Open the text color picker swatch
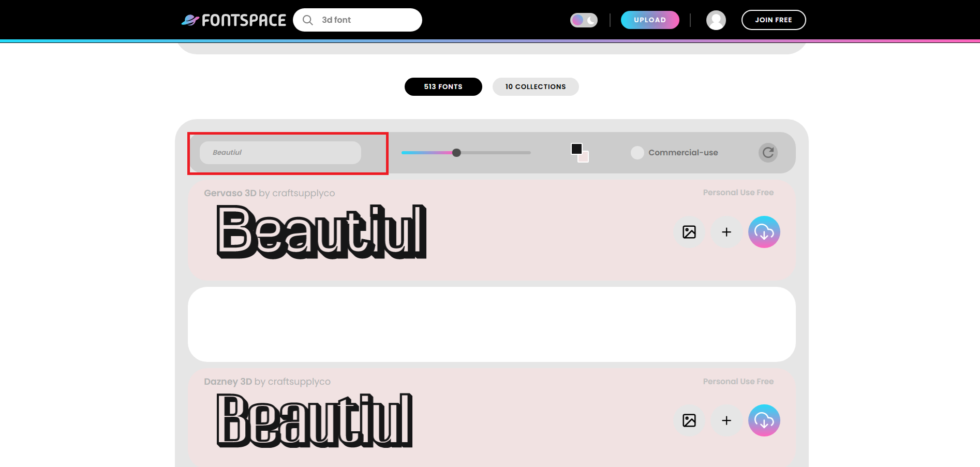980x467 pixels. 577,149
